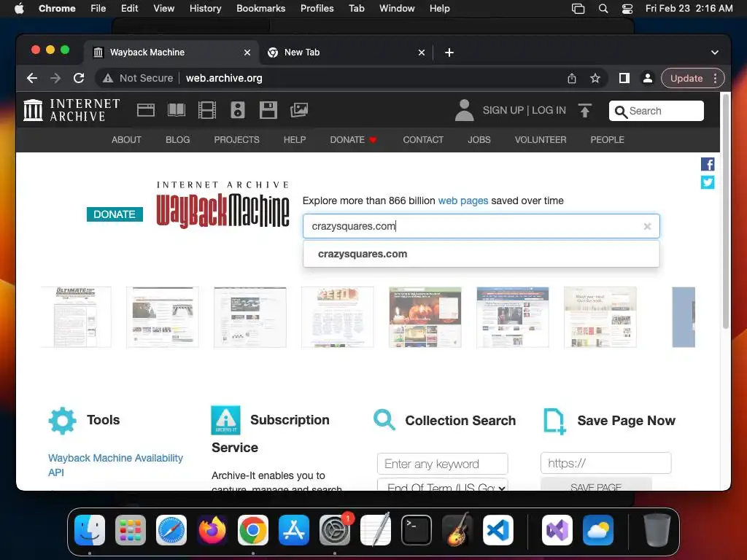Click the Tools gear icon
This screenshot has height=560, width=747.
[63, 421]
